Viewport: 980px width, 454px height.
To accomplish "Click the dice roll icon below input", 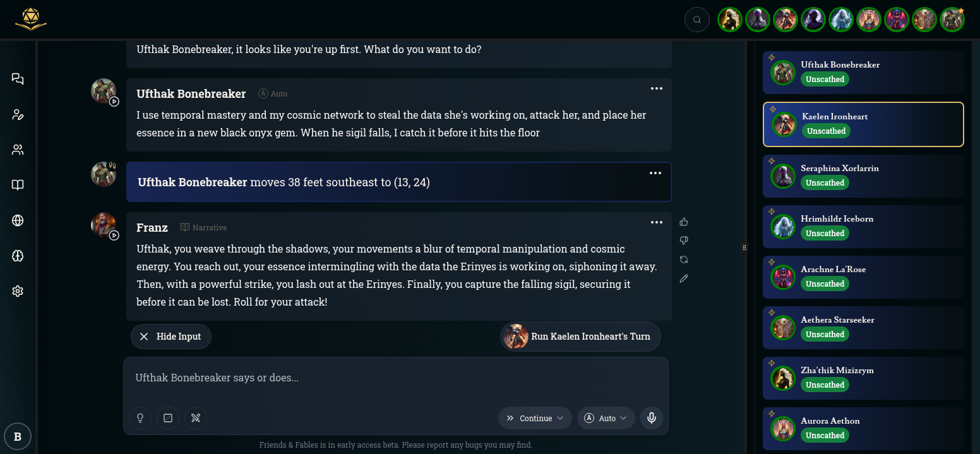I will [168, 418].
